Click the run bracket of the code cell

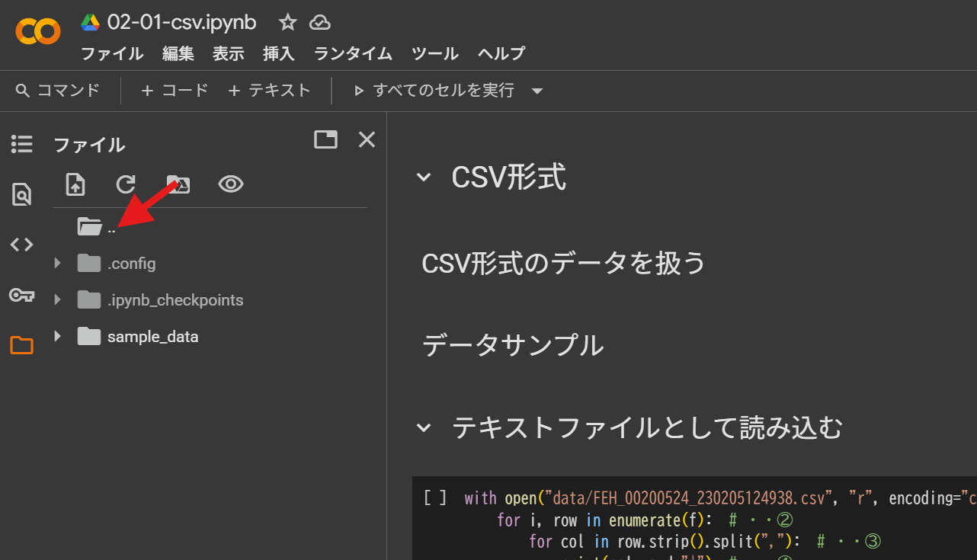point(435,498)
